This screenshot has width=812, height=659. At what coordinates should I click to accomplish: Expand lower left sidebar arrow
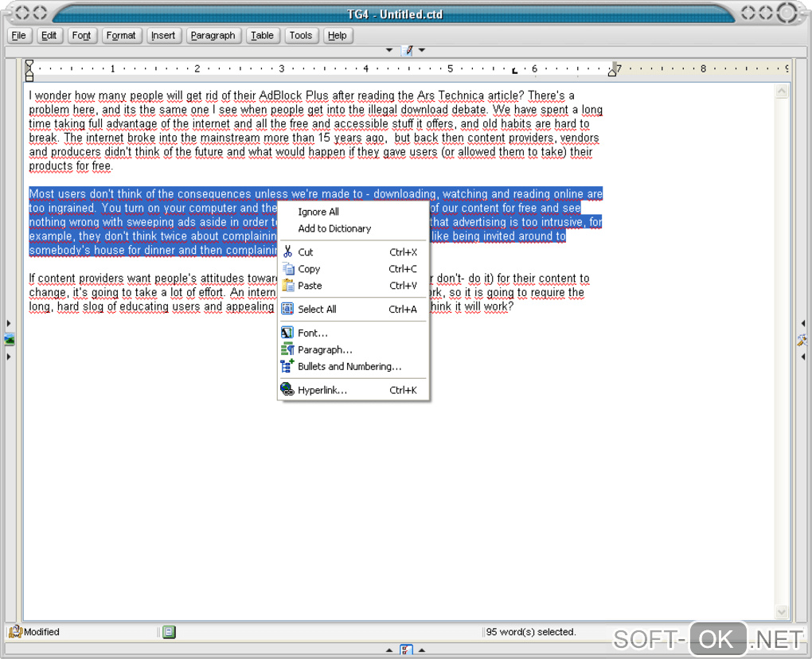[9, 357]
